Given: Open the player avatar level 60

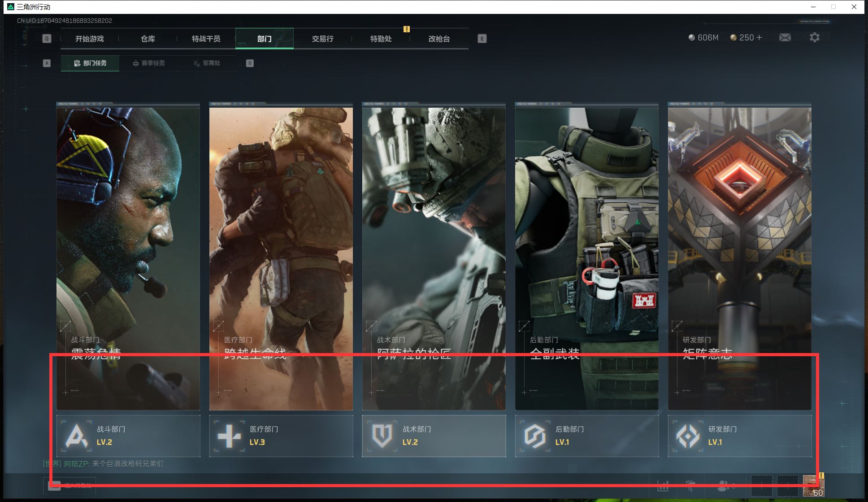Looking at the screenshot, I should (813, 485).
